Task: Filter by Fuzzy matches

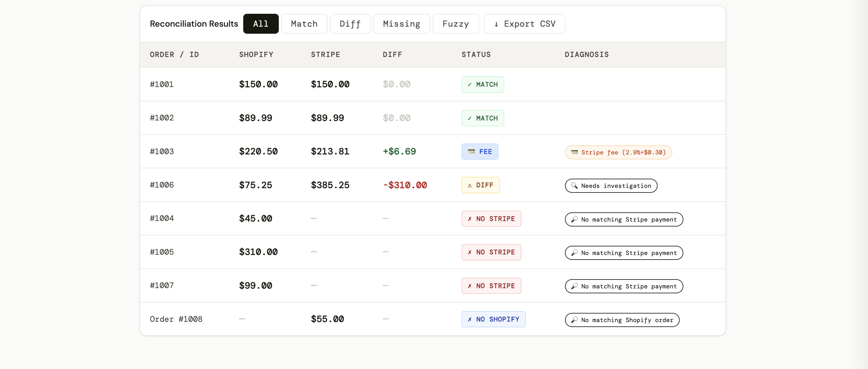Action: (455, 24)
